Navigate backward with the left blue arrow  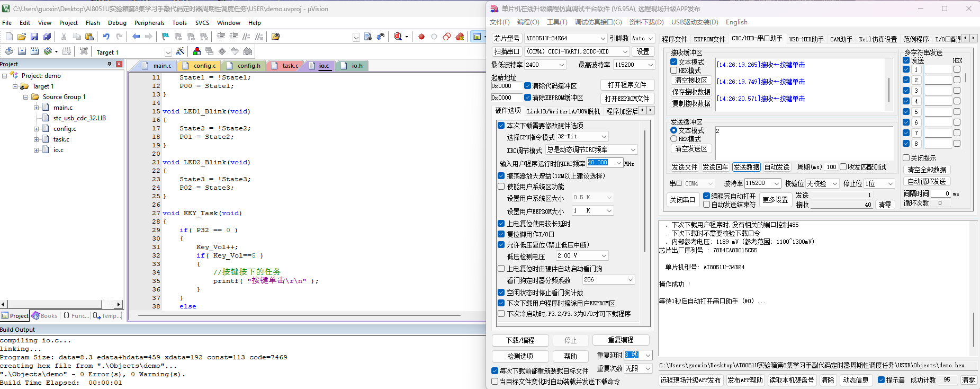tap(136, 37)
